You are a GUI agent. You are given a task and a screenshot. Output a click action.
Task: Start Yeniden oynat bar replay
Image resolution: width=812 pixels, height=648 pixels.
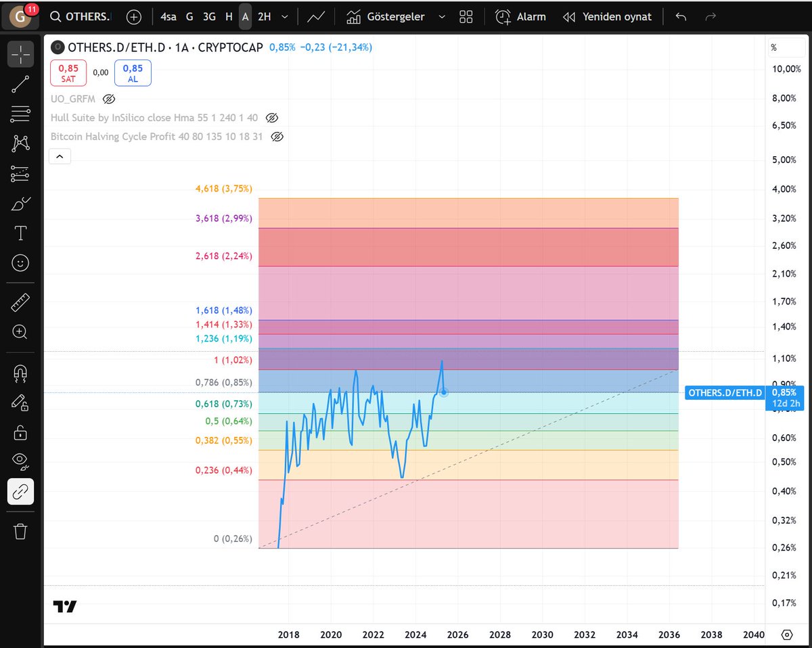607,17
